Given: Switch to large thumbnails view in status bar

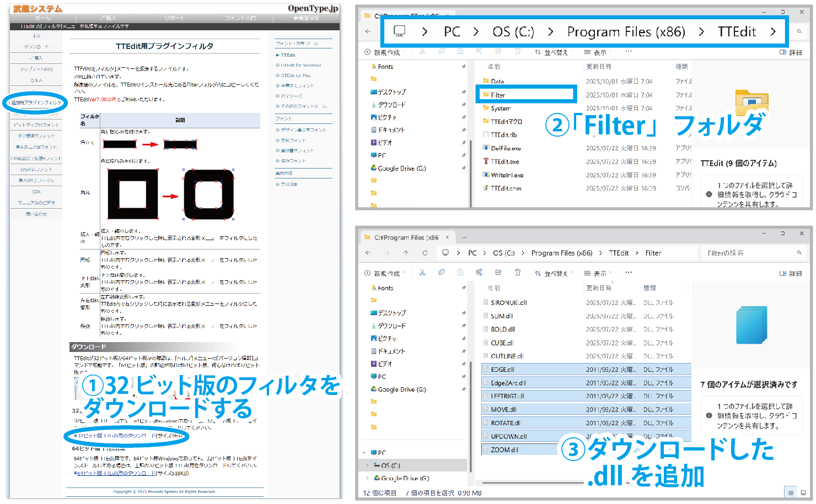Looking at the screenshot, I should coord(803,492).
